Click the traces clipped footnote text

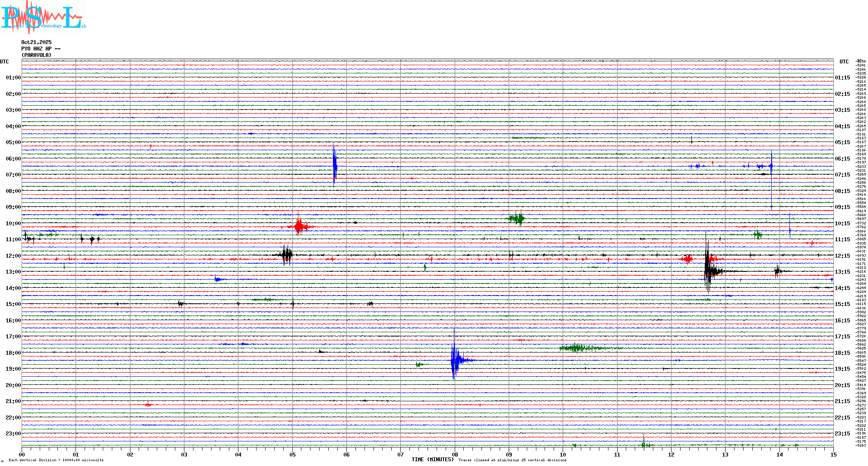512,460
